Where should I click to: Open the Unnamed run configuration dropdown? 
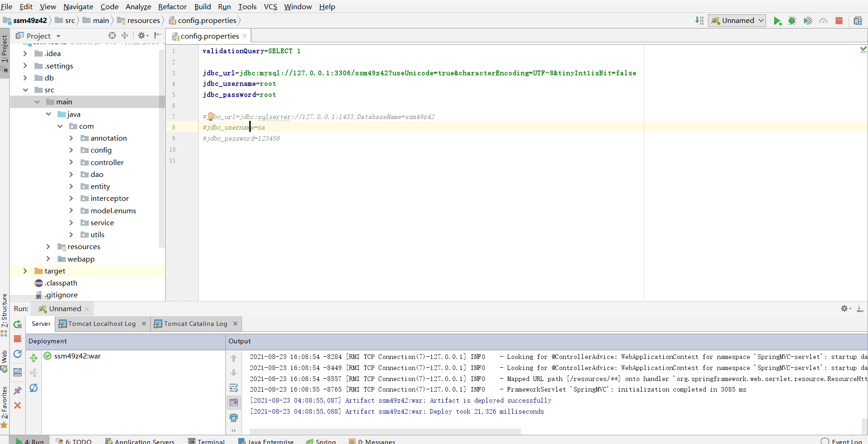click(737, 21)
